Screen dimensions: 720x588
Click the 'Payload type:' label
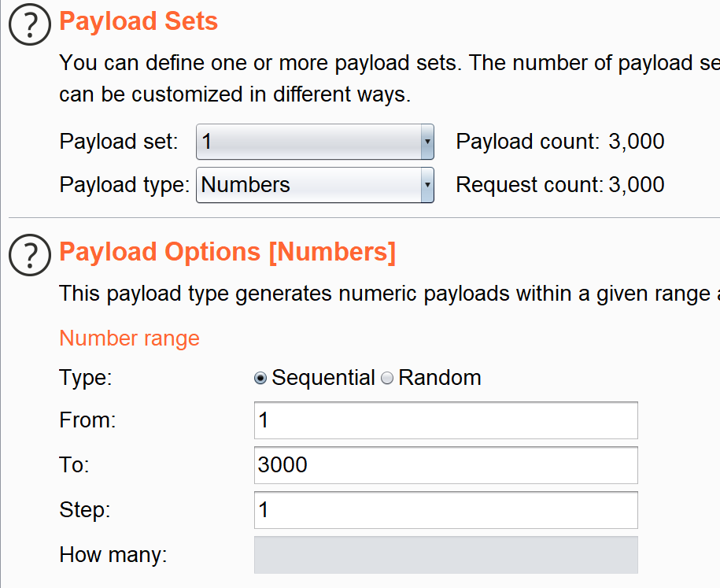124,185
